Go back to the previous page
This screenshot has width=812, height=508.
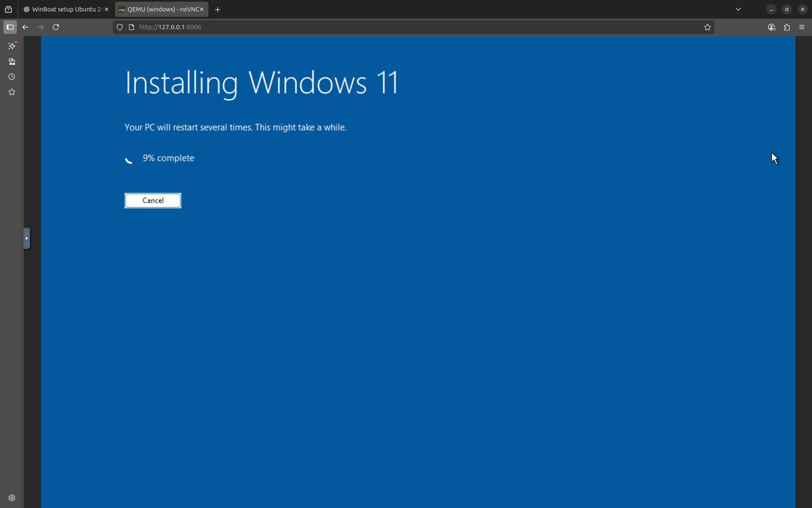pos(25,27)
